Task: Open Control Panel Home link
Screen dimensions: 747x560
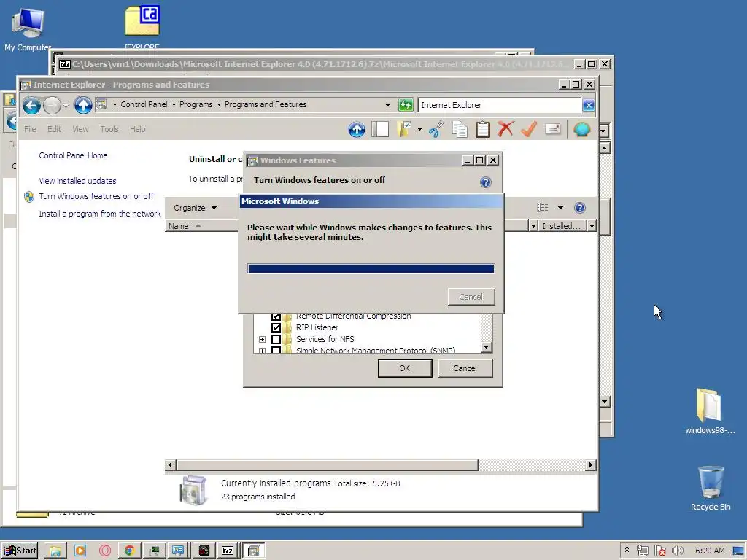Action: 74,155
